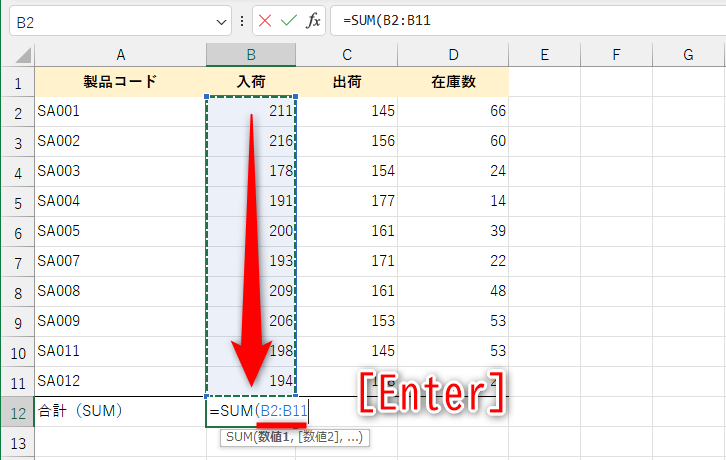Viewport: 726px width, 460px height.
Task: Select column D header
Action: click(x=453, y=55)
